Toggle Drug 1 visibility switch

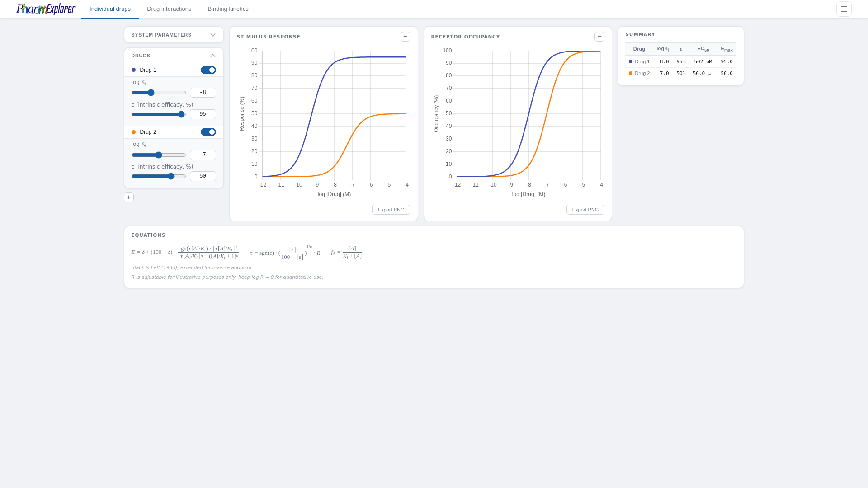click(x=208, y=70)
